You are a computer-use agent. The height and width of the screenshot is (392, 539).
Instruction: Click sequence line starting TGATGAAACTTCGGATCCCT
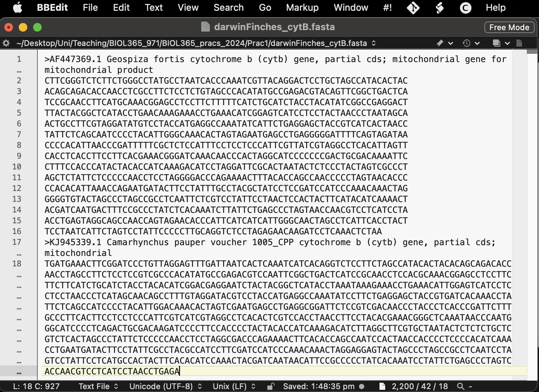[x=278, y=263]
